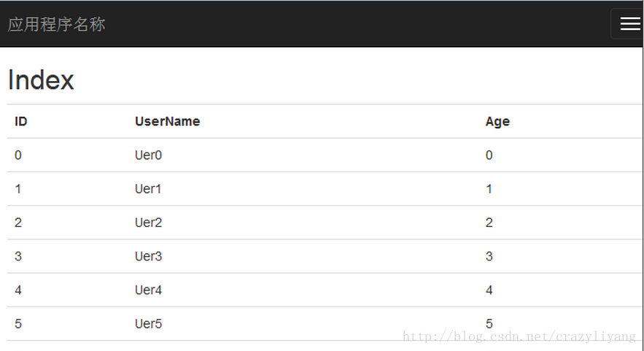Click the 应用程序名称 brand link
Image resolution: width=644 pixels, height=351 pixels.
coord(57,24)
